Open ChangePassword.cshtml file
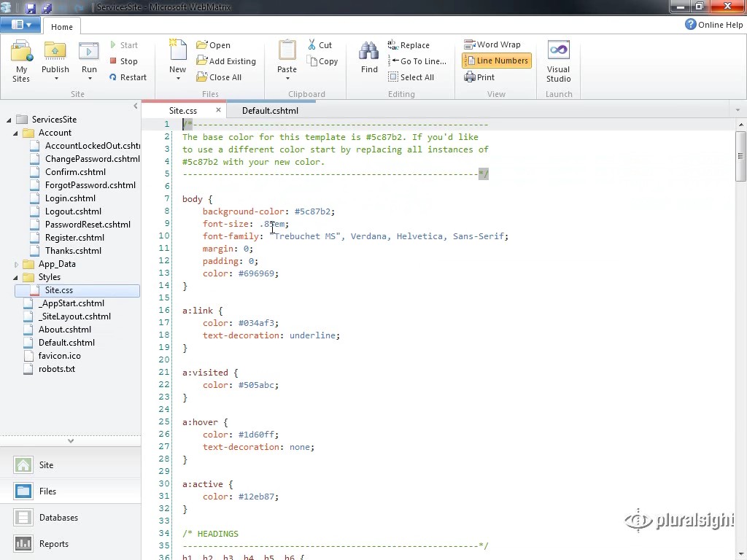This screenshot has height=560, width=747. click(93, 159)
